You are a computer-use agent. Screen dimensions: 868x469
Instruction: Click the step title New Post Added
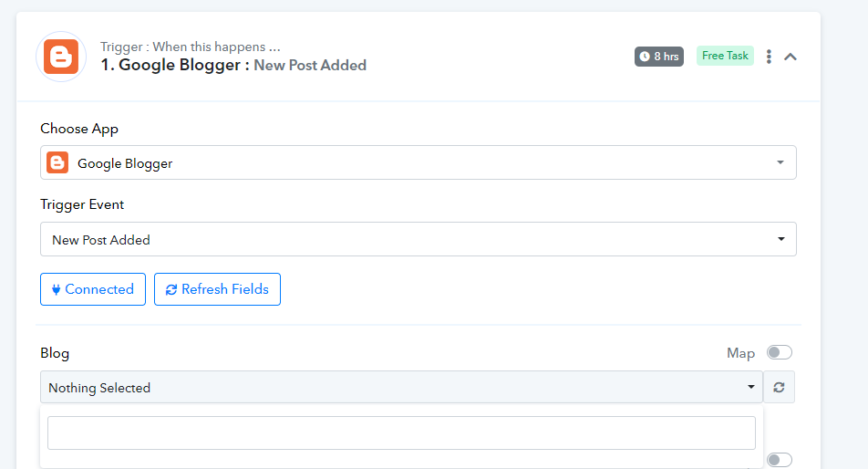310,66
